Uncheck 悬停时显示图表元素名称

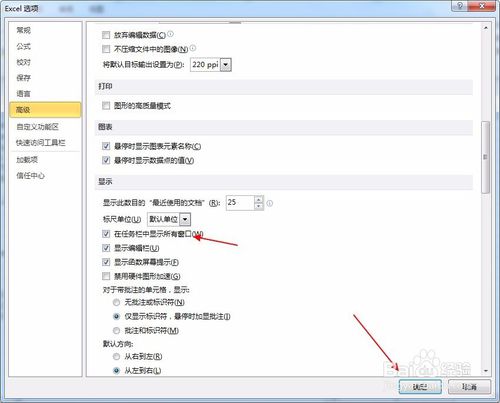point(106,146)
